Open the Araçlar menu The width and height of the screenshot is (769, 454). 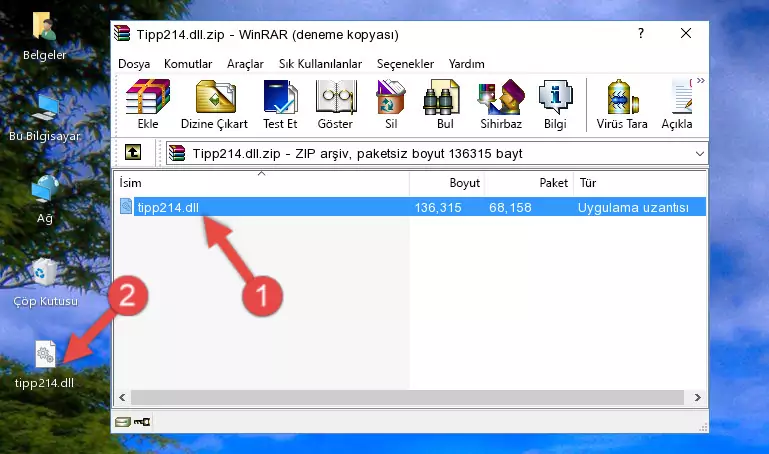point(245,64)
